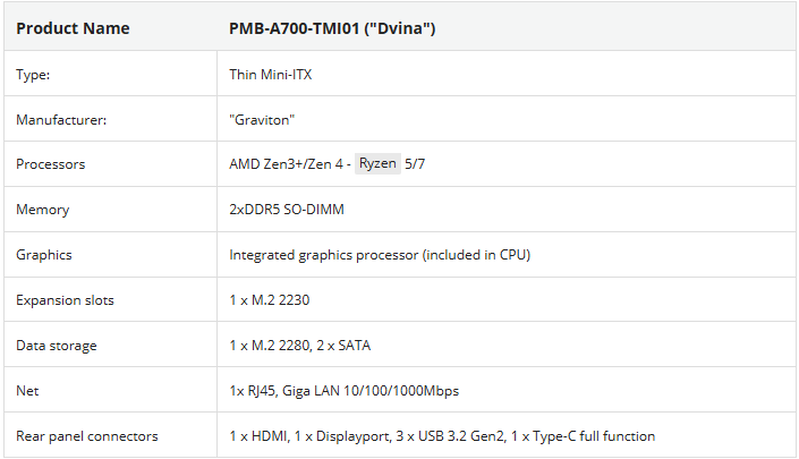Click the Type: row label
The height and width of the screenshot is (459, 799).
(x=33, y=74)
